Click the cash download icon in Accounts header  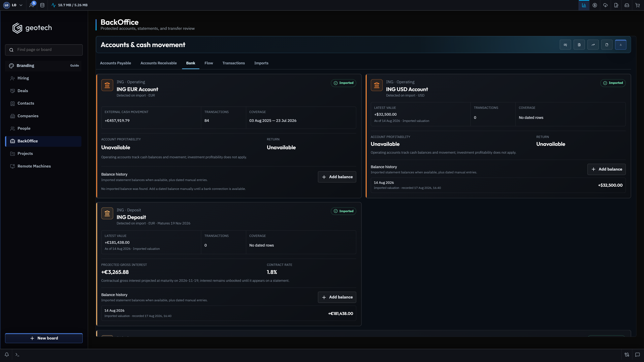[x=565, y=45]
